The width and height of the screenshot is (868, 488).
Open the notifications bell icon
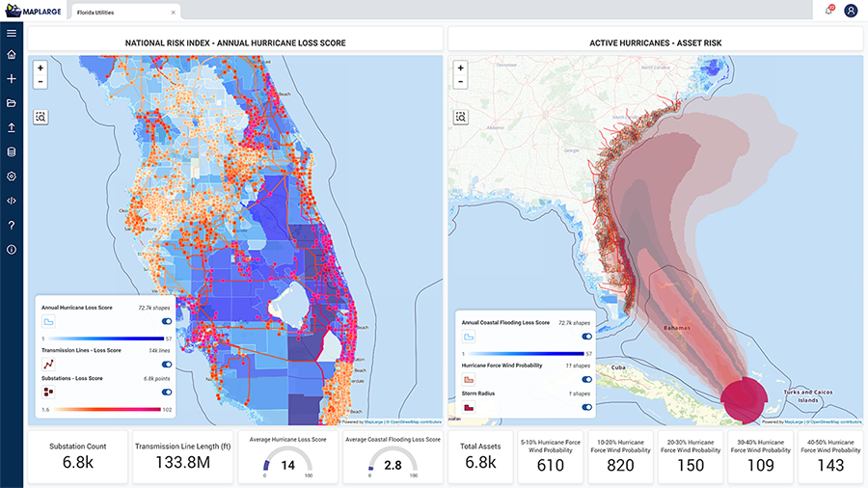pyautogui.click(x=828, y=11)
